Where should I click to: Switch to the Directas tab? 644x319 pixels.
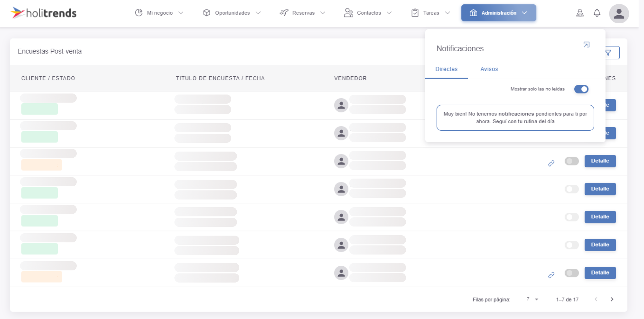point(446,69)
